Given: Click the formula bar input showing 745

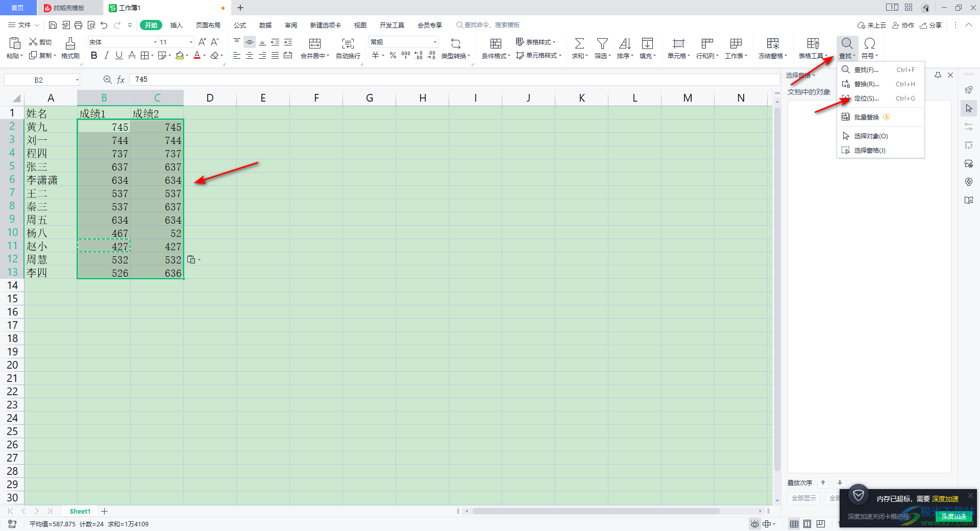Looking at the screenshot, I should coord(454,80).
